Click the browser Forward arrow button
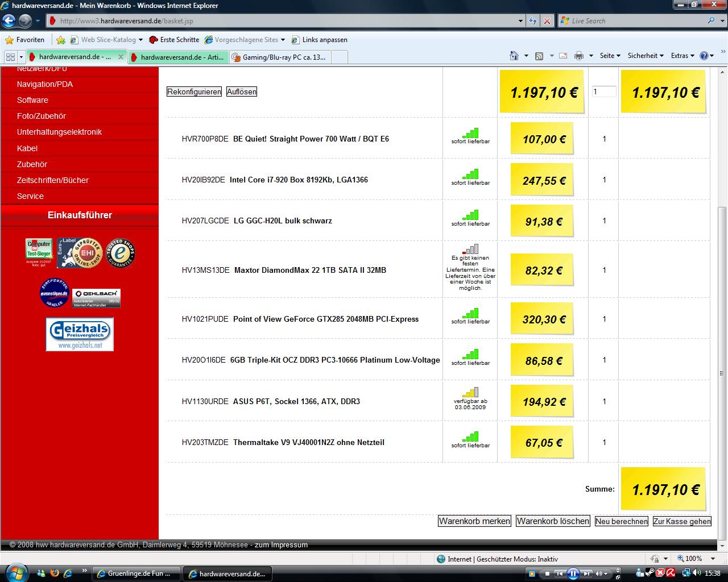The width and height of the screenshot is (728, 582). [x=25, y=21]
